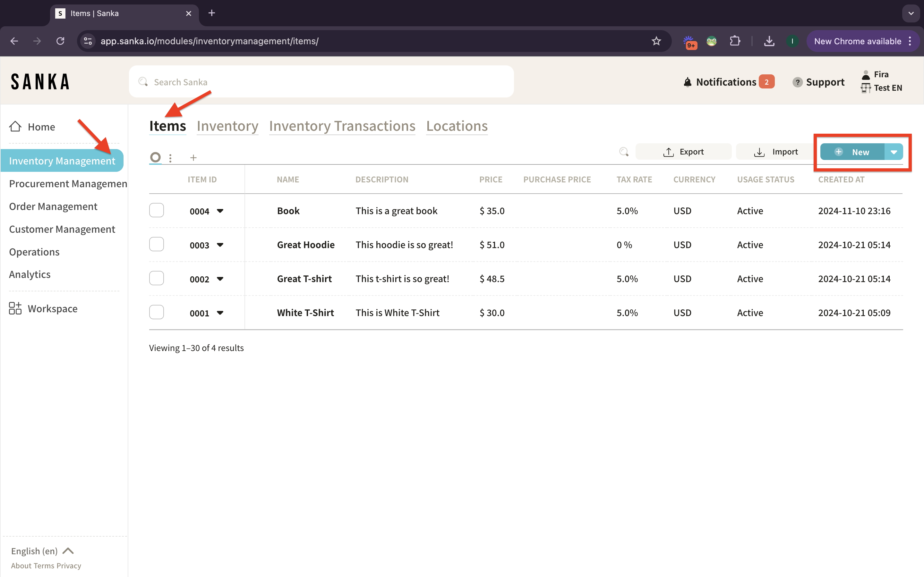
Task: Expand the English (en) language selector
Action: point(42,551)
